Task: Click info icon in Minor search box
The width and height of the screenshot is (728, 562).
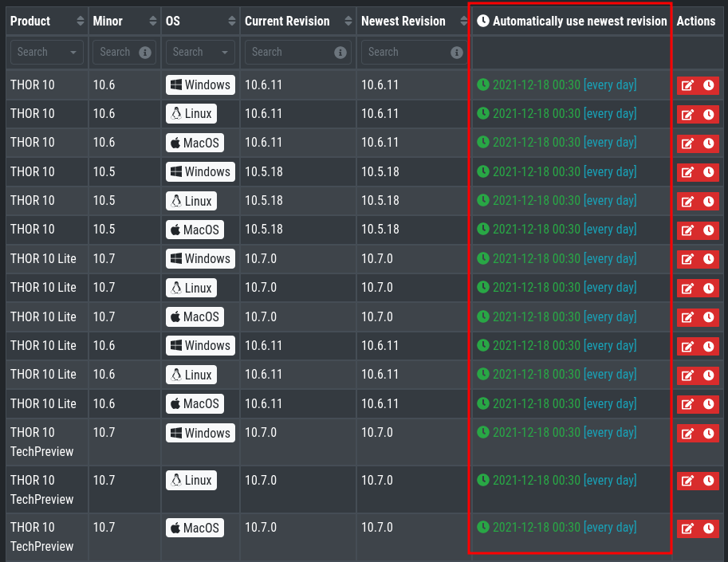Action: 144,53
